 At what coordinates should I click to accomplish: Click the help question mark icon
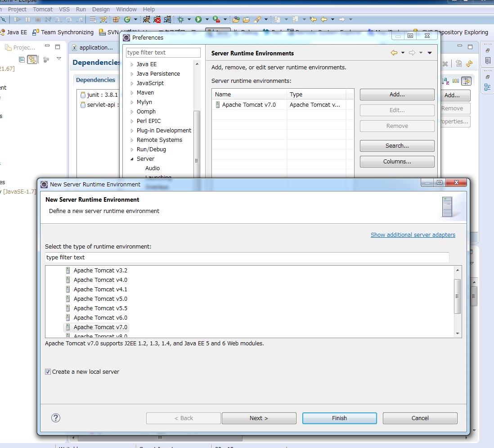pos(56,418)
